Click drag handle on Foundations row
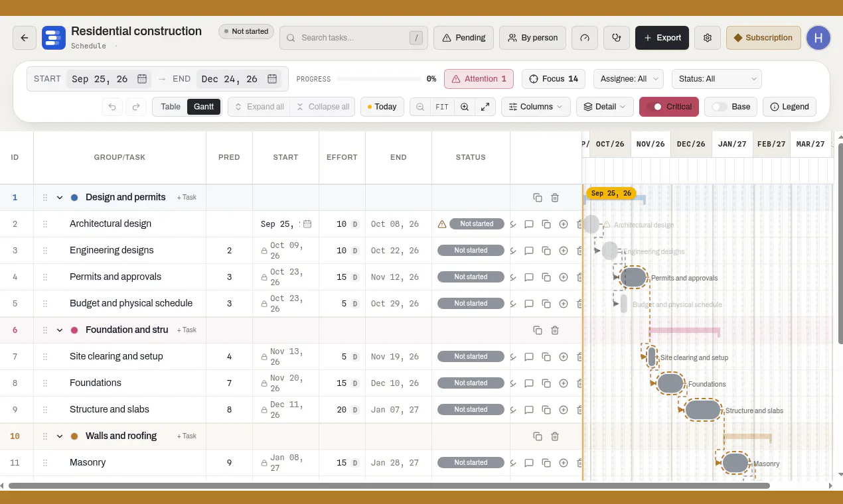 [x=45, y=383]
